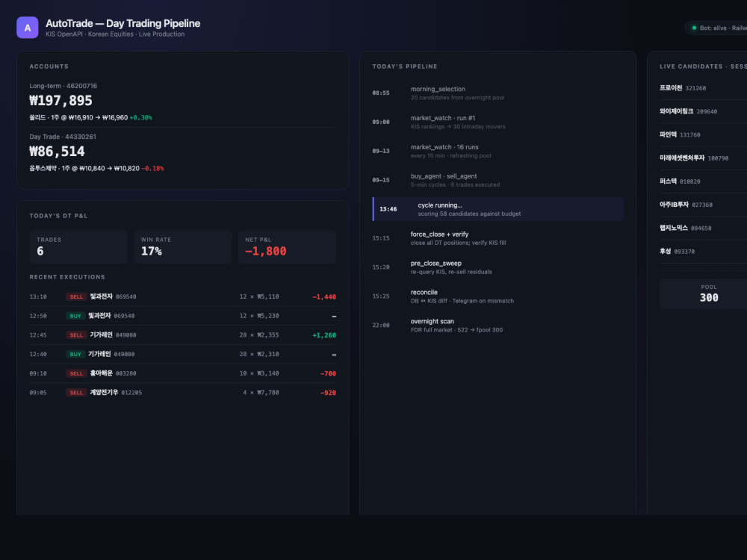Select candidate 후성 093370

(x=703, y=252)
